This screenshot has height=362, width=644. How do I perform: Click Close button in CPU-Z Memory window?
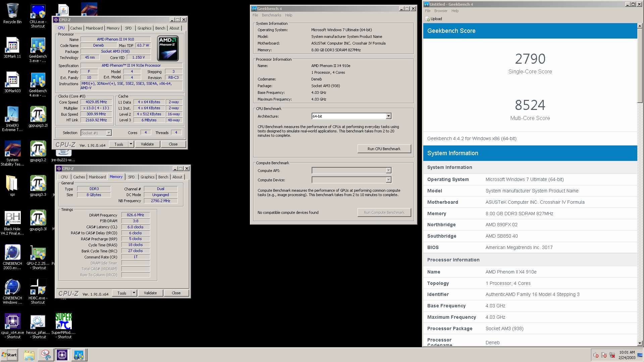tap(176, 293)
